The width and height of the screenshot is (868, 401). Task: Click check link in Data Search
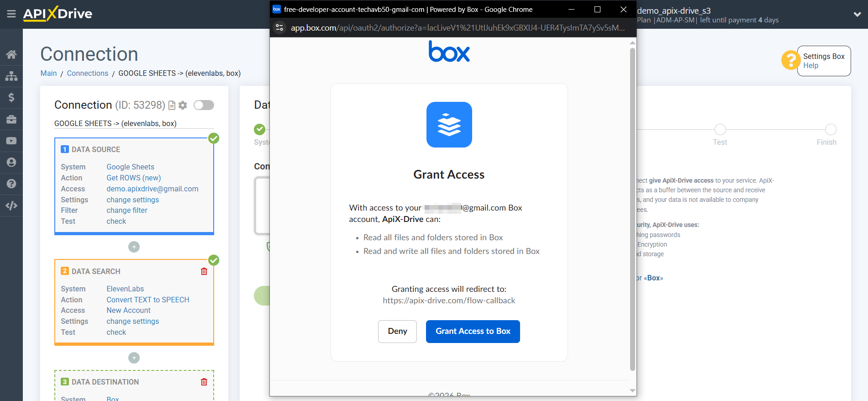click(x=116, y=332)
